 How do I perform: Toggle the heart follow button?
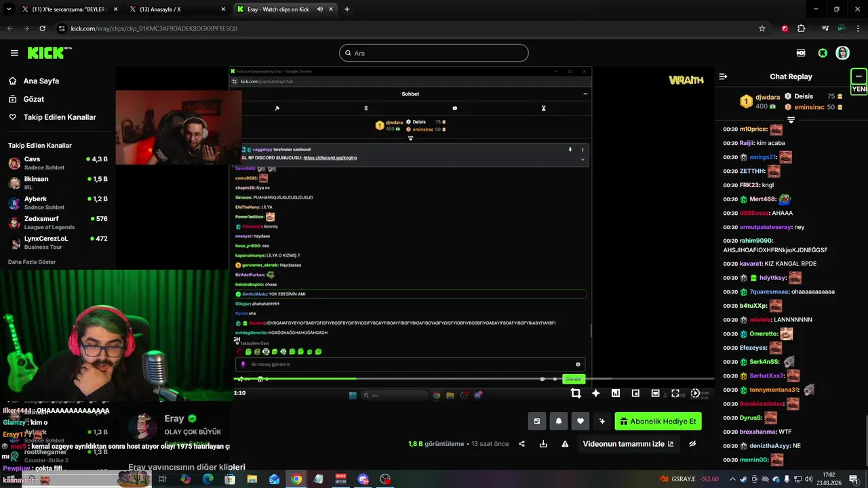point(580,421)
